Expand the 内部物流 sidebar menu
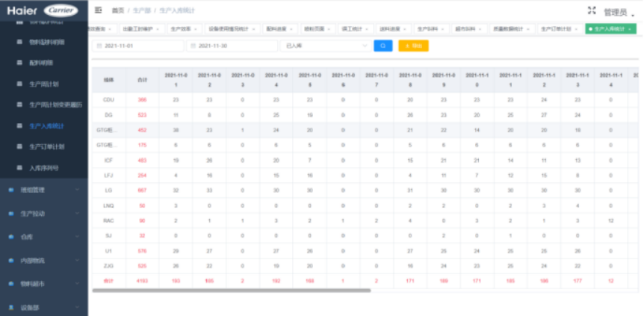The image size is (644, 316). coord(45,261)
